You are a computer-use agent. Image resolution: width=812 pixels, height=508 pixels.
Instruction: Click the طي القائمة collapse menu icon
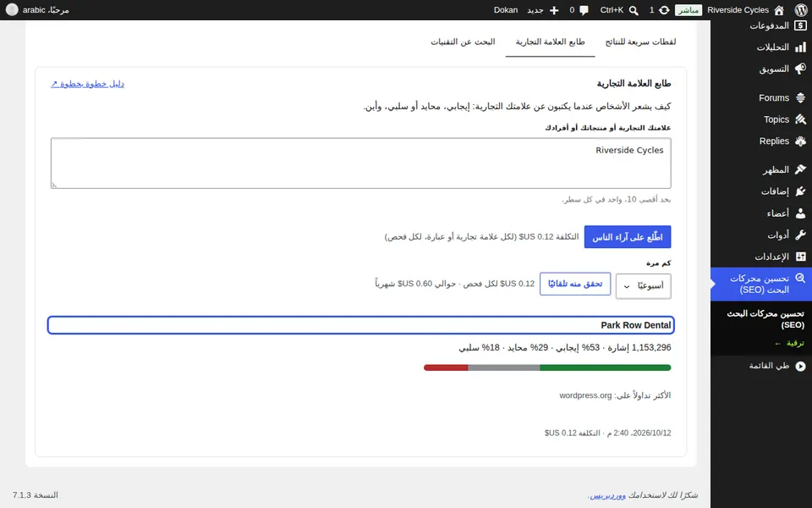800,366
